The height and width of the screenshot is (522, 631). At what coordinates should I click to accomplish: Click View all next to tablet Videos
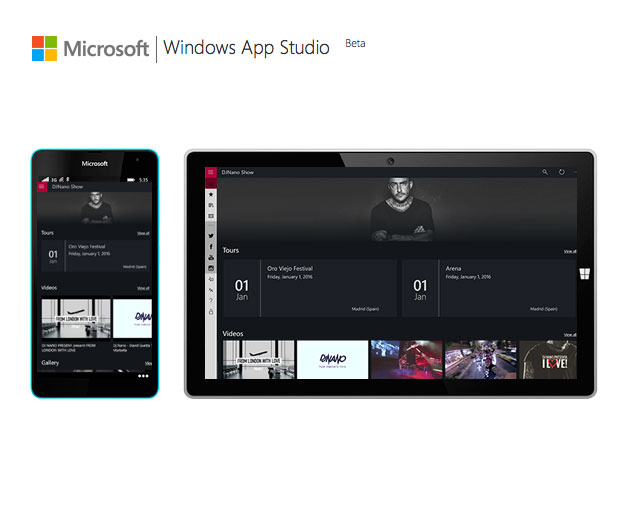[569, 335]
